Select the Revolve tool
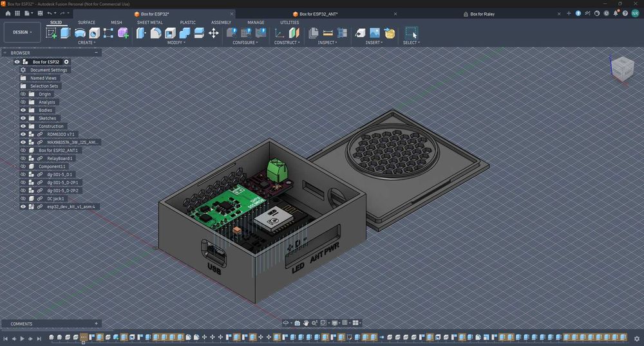 80,33
